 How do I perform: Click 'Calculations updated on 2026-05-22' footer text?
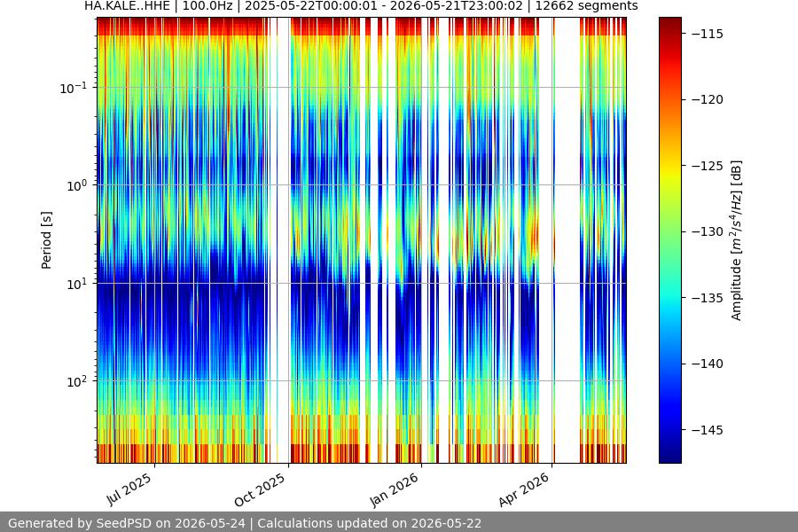click(370, 523)
